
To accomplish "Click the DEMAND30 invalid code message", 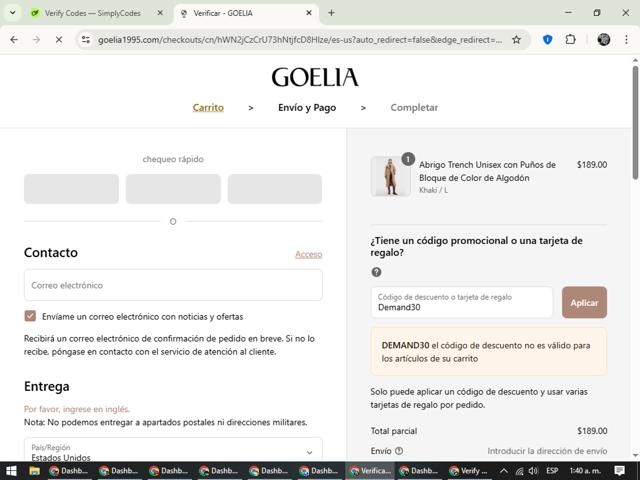I will [489, 351].
